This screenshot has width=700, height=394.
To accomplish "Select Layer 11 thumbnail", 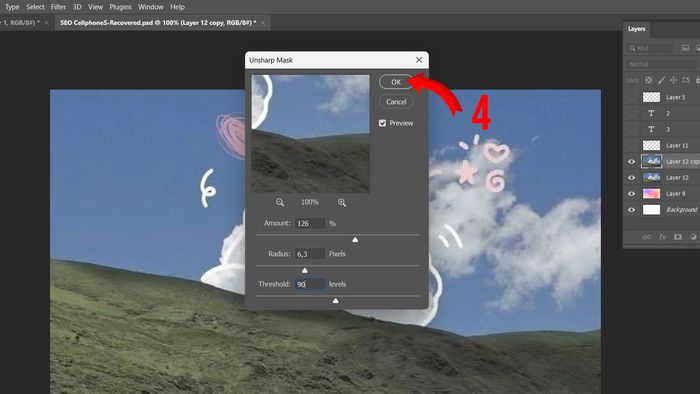I will point(651,145).
